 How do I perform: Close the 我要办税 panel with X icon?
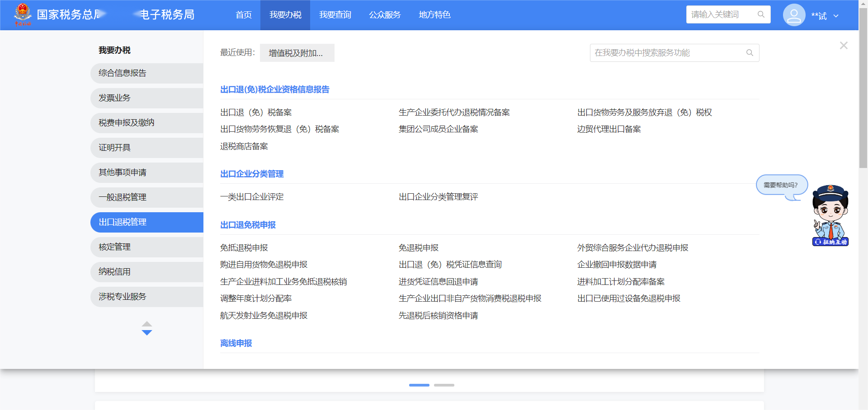(x=844, y=46)
